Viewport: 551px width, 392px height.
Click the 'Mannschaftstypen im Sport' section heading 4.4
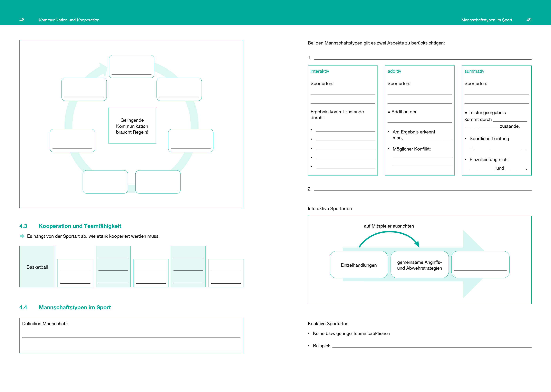pyautogui.click(x=75, y=307)
